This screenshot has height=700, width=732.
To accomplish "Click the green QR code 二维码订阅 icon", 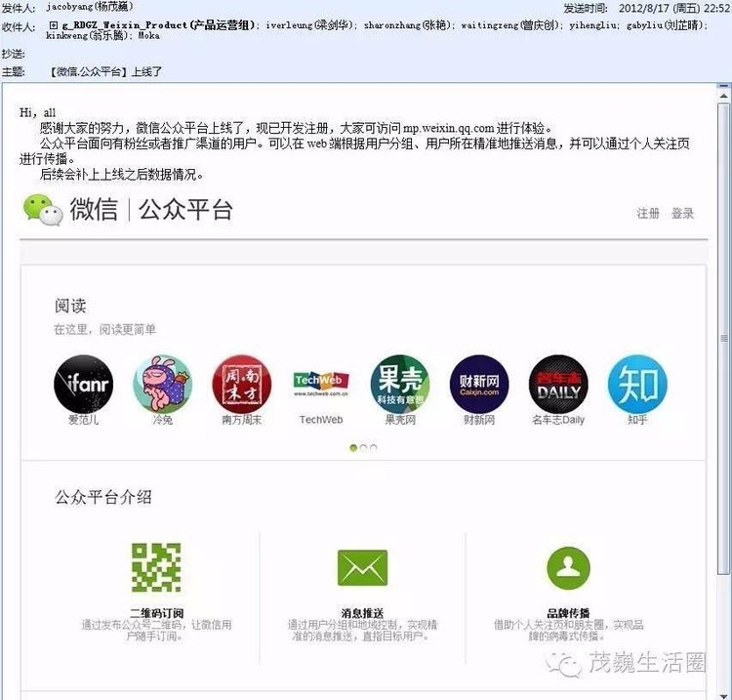I will coord(157,567).
